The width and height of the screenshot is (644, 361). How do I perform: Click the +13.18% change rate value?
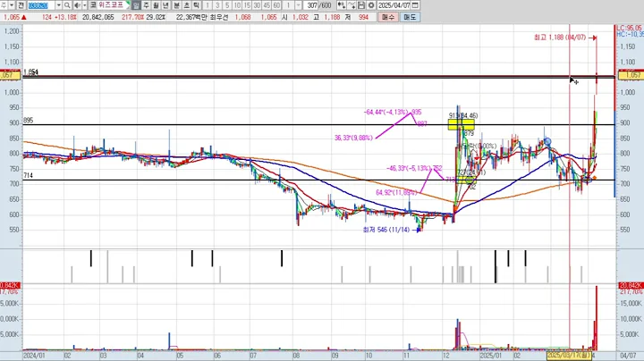(x=65, y=17)
